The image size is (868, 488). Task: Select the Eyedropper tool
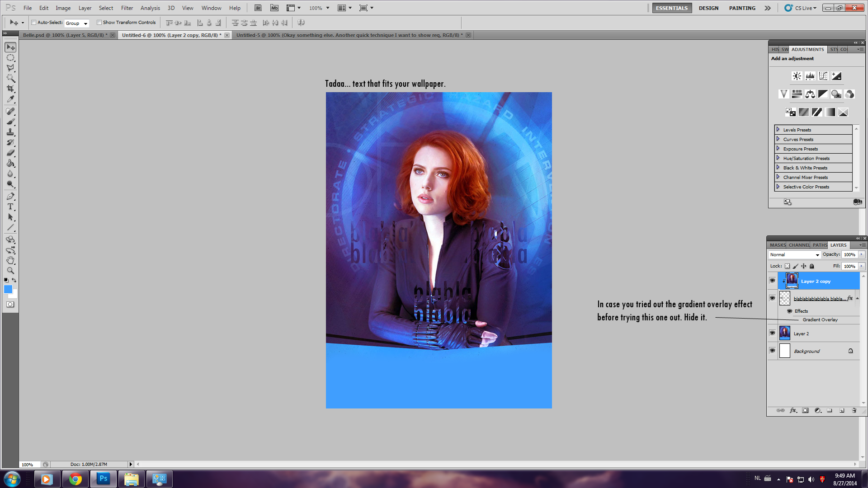pos(10,99)
